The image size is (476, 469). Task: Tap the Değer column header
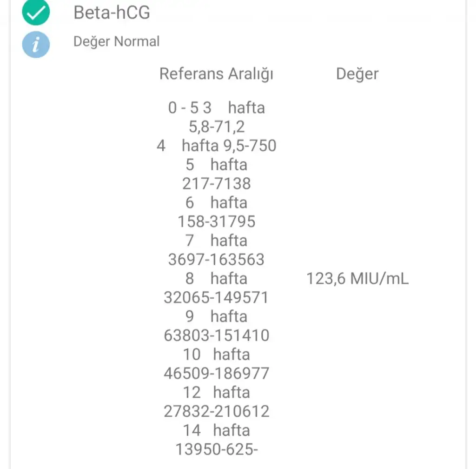pyautogui.click(x=357, y=74)
